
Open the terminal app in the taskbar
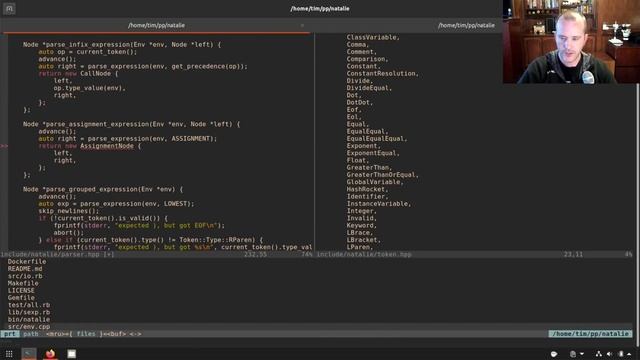pos(29,354)
